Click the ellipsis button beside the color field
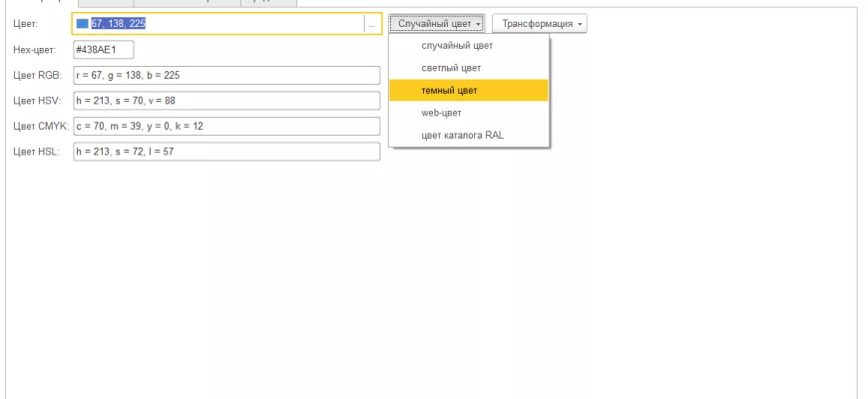This screenshot has height=399, width=868. pos(371,23)
